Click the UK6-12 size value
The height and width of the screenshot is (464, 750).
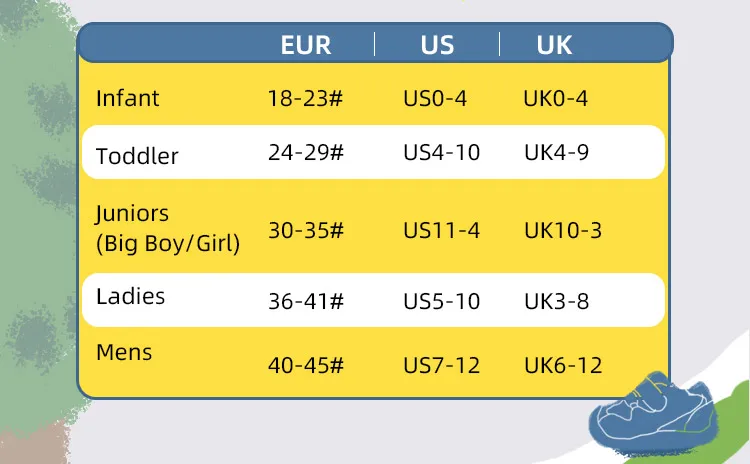click(563, 365)
